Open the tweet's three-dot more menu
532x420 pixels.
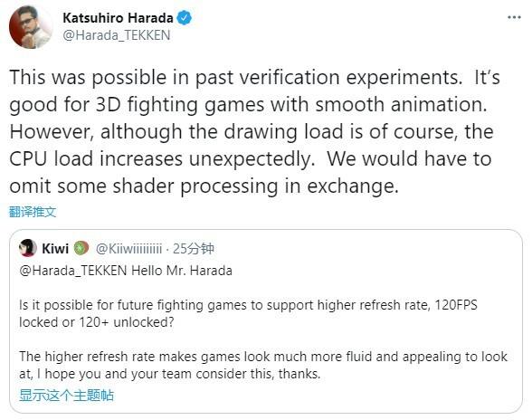point(514,17)
